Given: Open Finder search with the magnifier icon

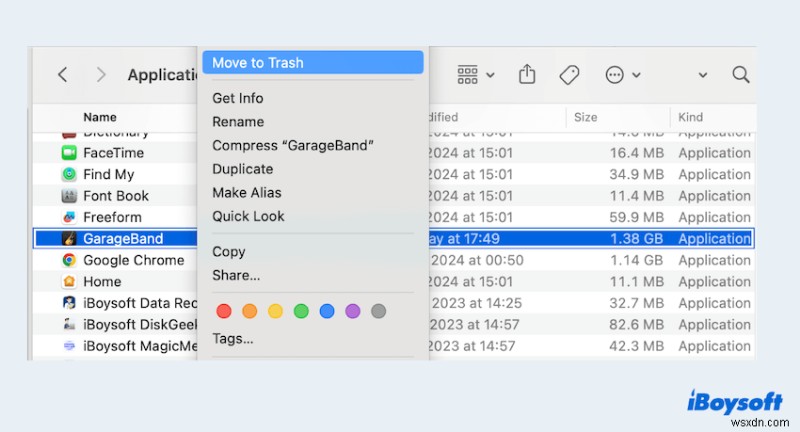Looking at the screenshot, I should coord(741,75).
